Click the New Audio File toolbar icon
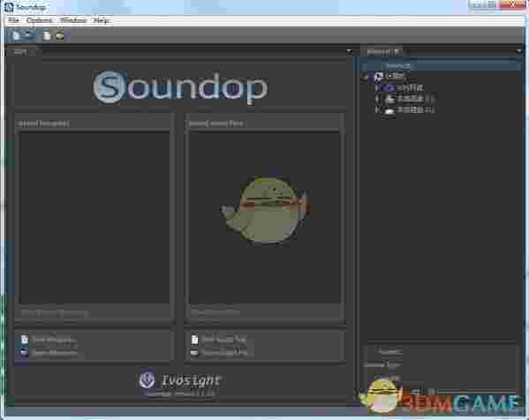 47,35
